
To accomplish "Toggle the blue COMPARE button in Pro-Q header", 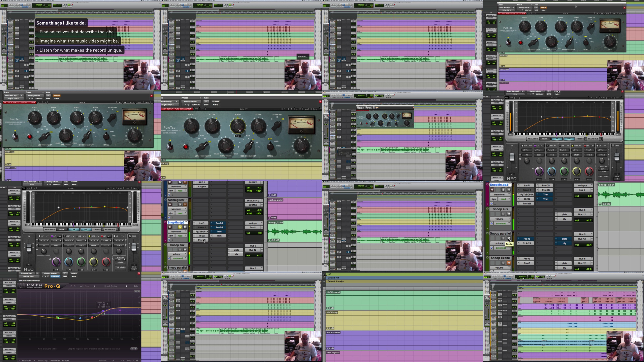I will click(x=55, y=276).
